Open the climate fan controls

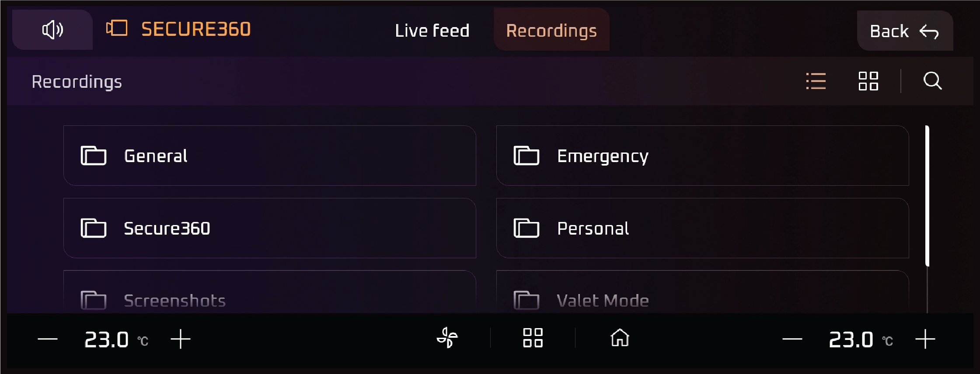tap(447, 338)
